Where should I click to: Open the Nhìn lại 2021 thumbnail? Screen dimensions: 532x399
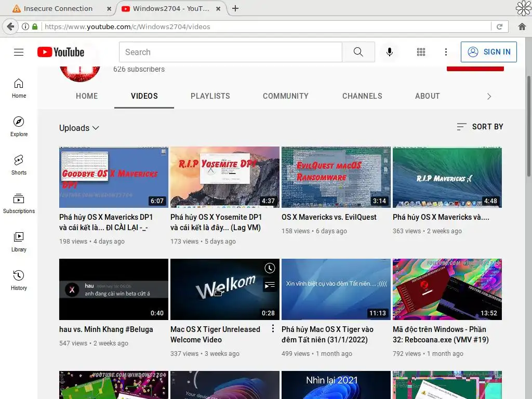[x=336, y=385]
